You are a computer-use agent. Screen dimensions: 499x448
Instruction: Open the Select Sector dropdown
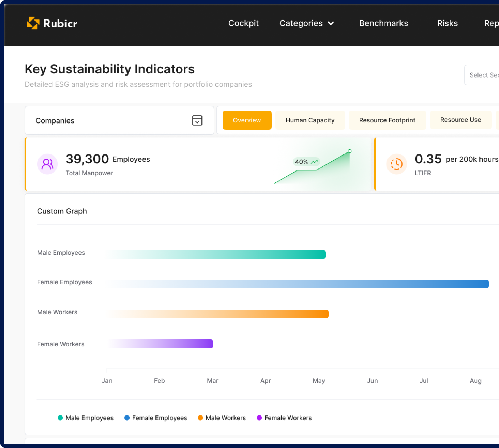483,75
